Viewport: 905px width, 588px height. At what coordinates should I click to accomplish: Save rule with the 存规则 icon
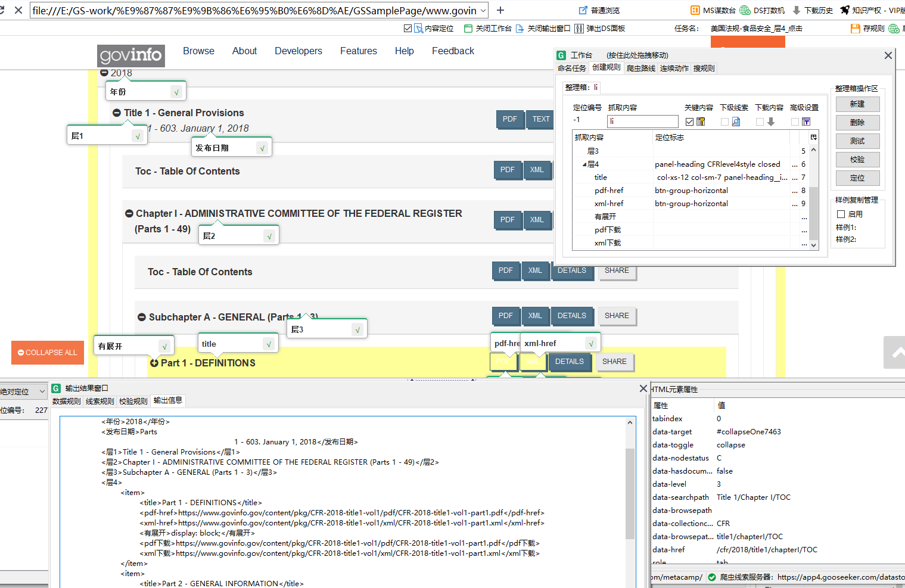pyautogui.click(x=856, y=28)
